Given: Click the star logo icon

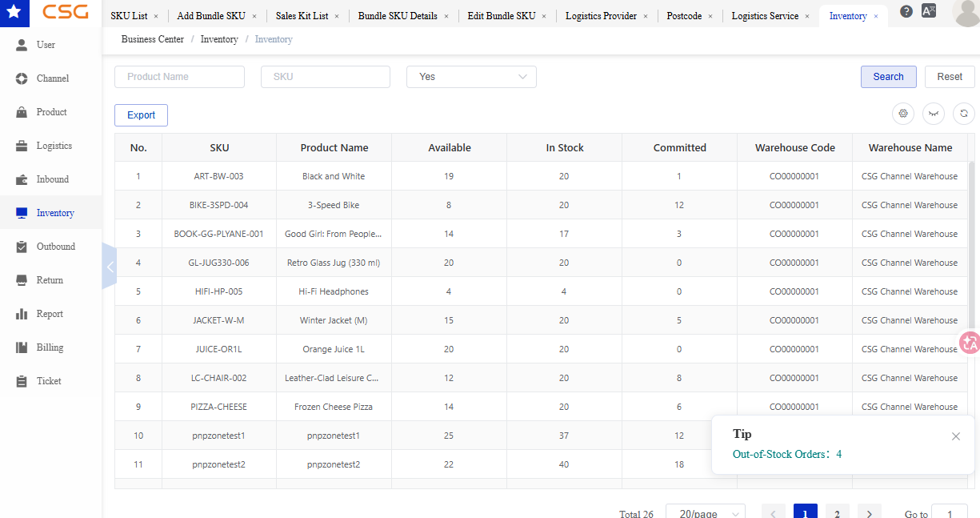Looking at the screenshot, I should click(15, 12).
